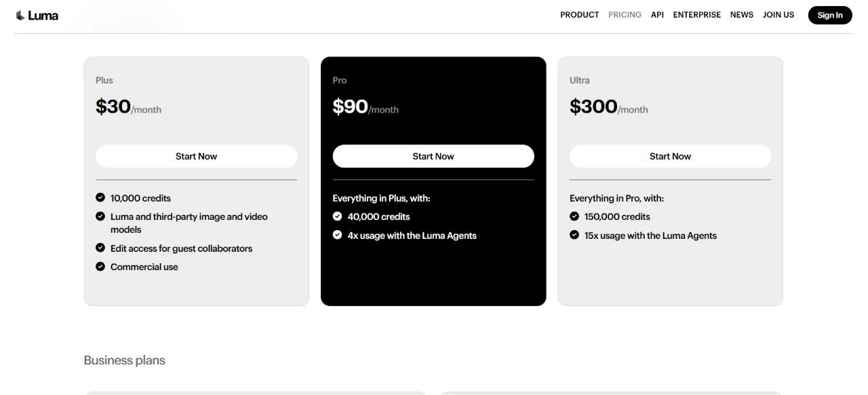Start the Pro plan with Start Now
The width and height of the screenshot is (868, 395).
pyautogui.click(x=433, y=156)
